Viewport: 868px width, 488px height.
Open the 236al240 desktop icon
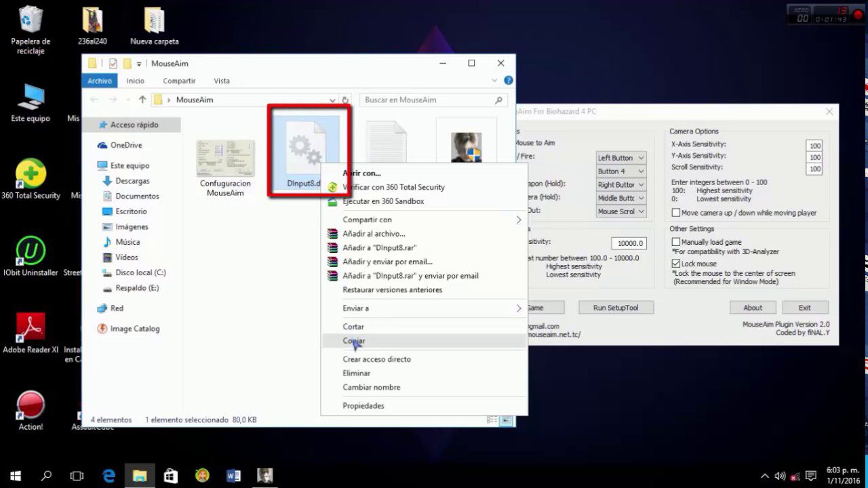pos(92,27)
